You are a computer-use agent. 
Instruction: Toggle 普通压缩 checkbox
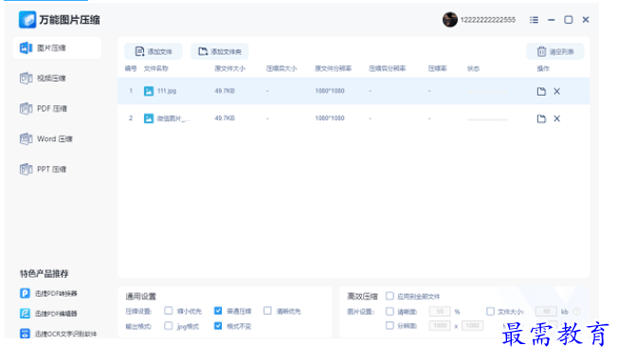[218, 311]
